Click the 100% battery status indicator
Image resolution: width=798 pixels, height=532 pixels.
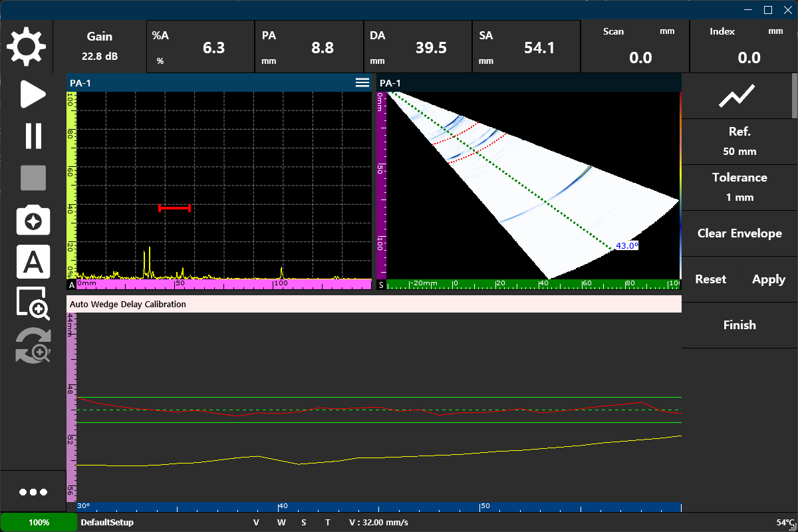point(39,522)
